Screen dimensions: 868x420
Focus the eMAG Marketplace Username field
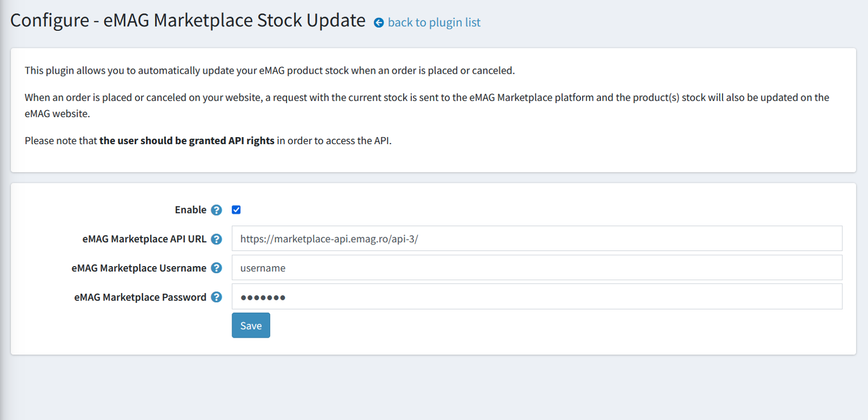(x=537, y=268)
